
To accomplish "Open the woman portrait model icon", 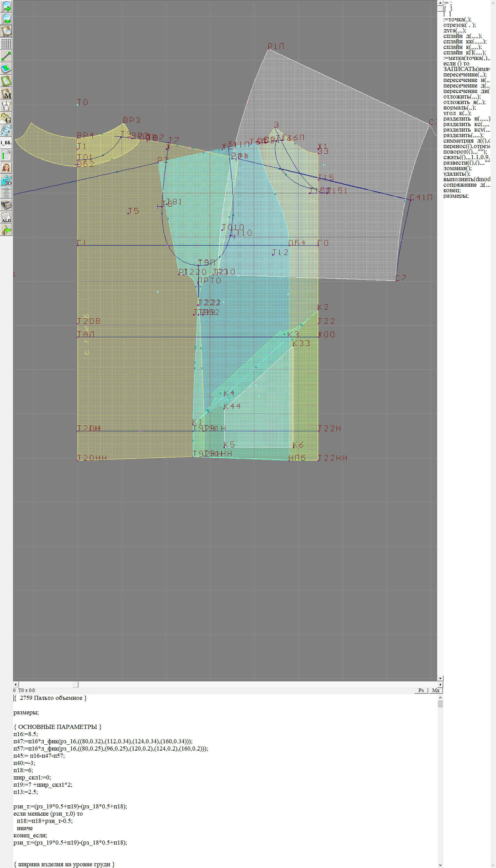I will (6, 168).
